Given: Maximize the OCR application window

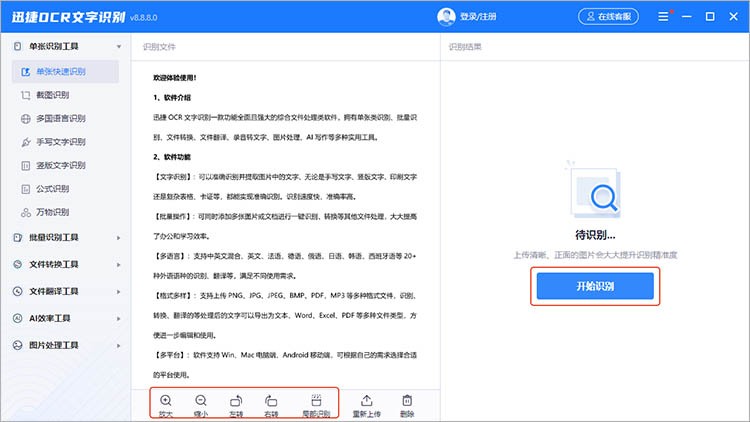Looking at the screenshot, I should coord(710,17).
